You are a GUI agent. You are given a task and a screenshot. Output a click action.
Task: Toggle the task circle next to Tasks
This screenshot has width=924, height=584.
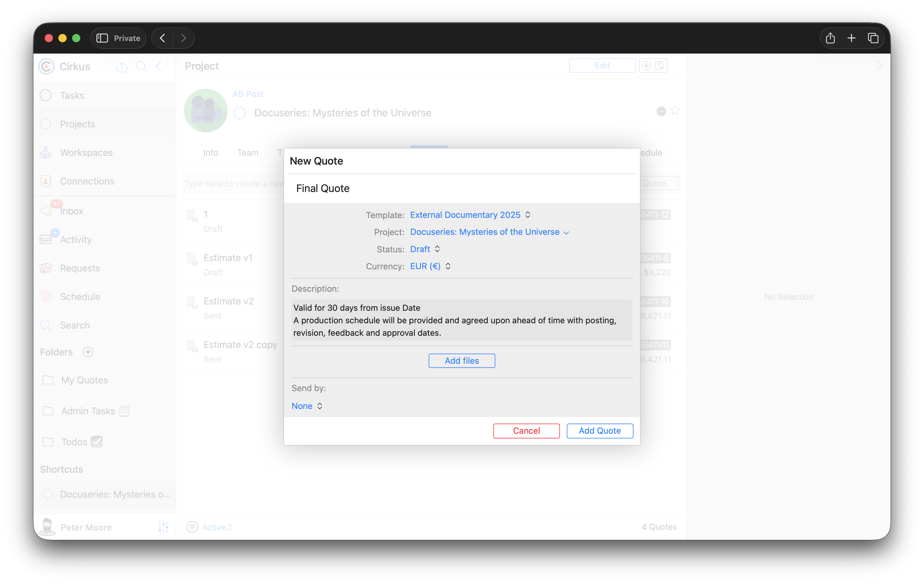[46, 95]
